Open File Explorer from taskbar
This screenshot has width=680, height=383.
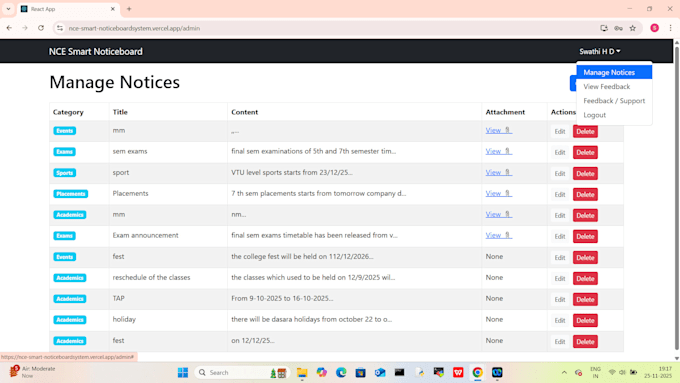click(302, 373)
